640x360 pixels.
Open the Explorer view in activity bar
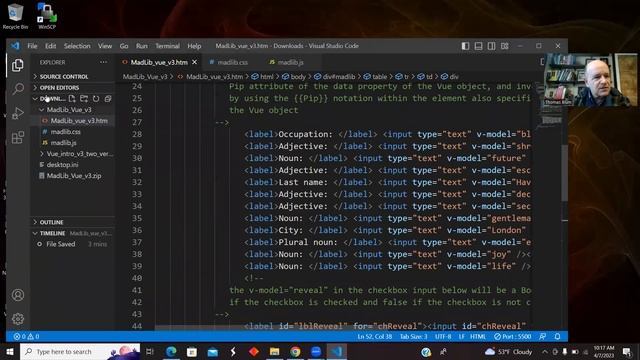tap(18, 65)
